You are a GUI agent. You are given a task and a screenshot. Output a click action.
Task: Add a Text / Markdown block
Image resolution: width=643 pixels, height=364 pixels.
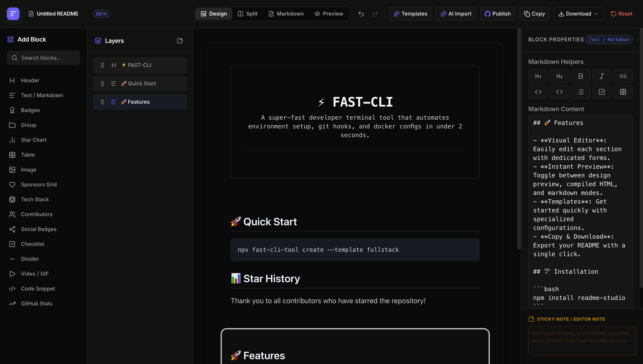pos(44,95)
